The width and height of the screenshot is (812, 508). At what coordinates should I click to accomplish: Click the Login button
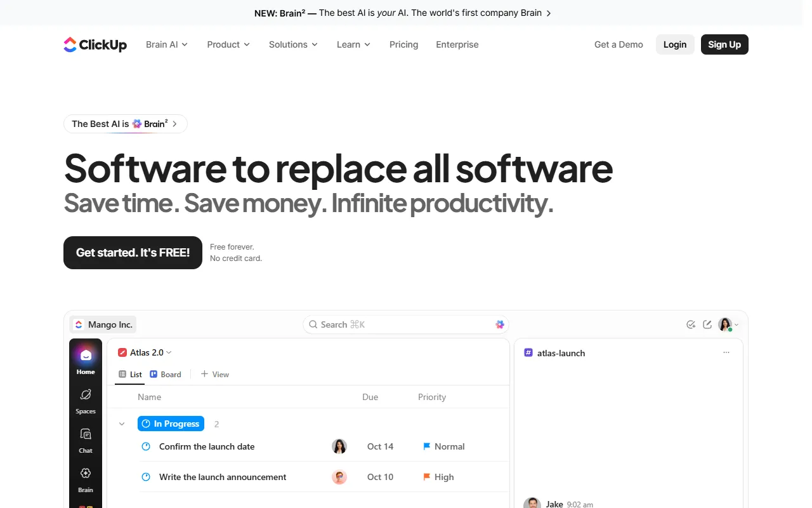coord(675,44)
